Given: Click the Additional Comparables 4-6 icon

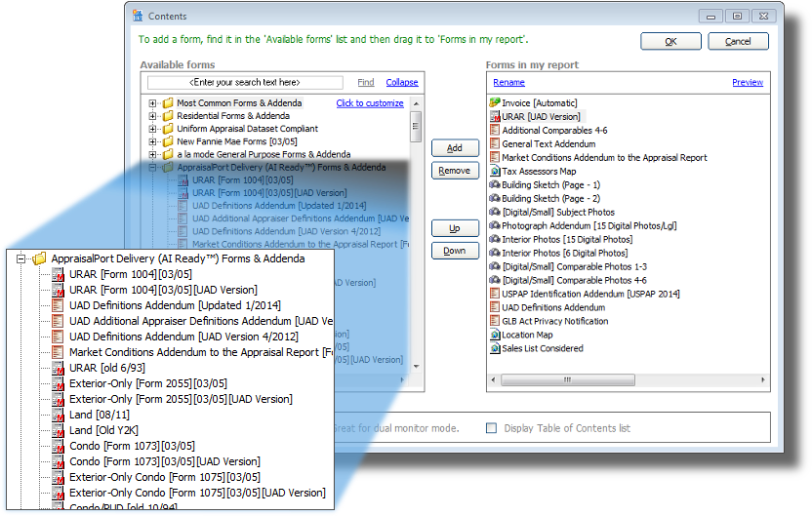Looking at the screenshot, I should (495, 130).
